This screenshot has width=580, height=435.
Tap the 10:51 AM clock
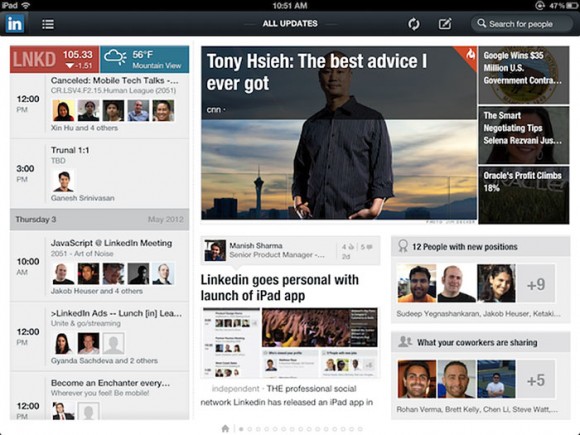tap(290, 5)
